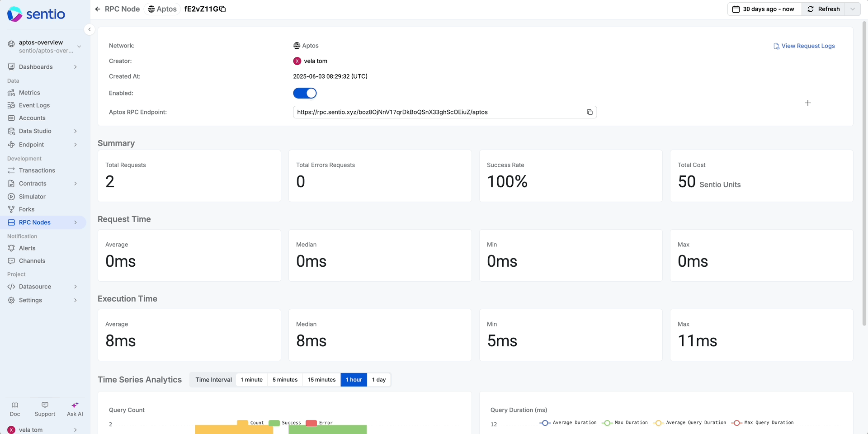The width and height of the screenshot is (868, 434).
Task: Collapse the sidebar with the chevron button
Action: pyautogui.click(x=90, y=29)
